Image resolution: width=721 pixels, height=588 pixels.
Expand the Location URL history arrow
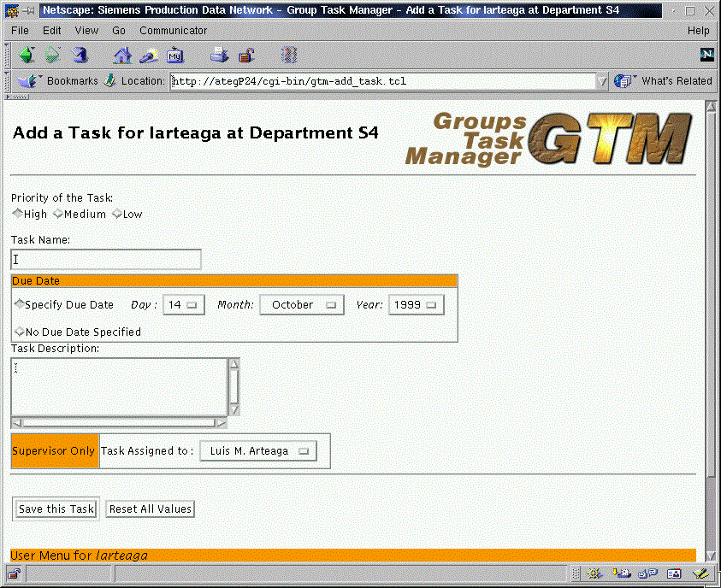pyautogui.click(x=601, y=81)
